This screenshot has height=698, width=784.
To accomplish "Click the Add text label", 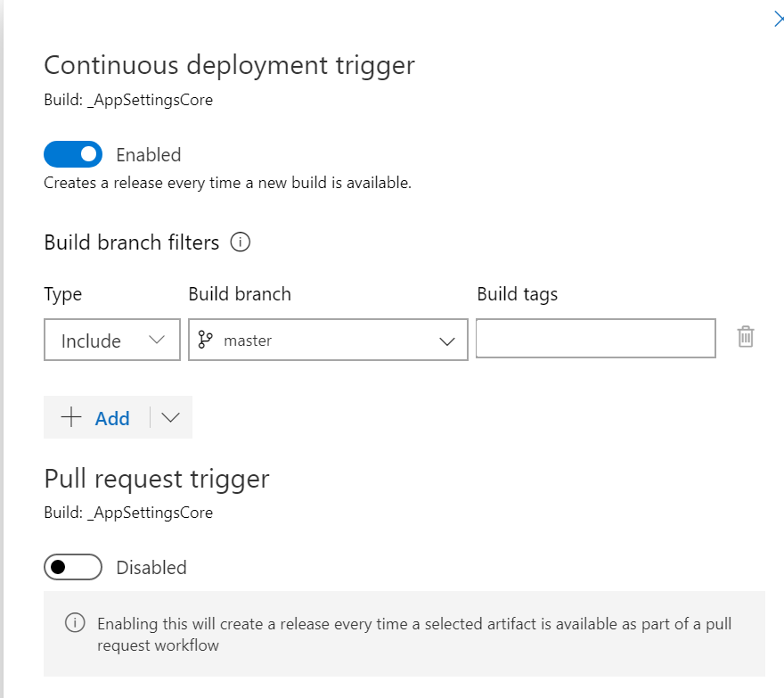I will (x=112, y=418).
